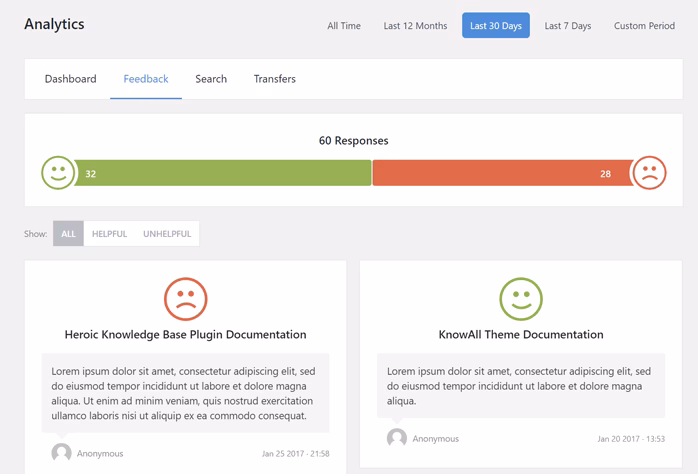Click the Jan 20 2017 - 13:53 timestamp
This screenshot has height=474, width=698.
pyautogui.click(x=631, y=439)
